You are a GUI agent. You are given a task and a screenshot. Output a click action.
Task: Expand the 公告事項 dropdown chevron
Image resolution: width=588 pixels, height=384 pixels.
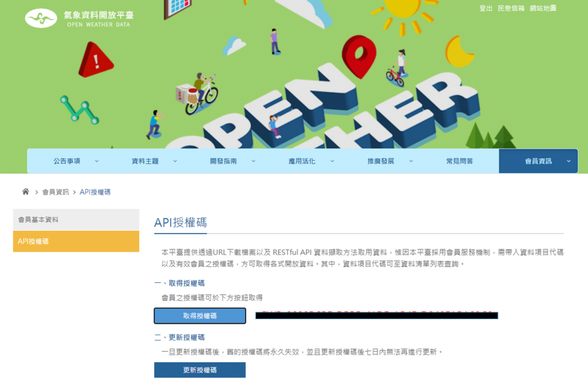tap(96, 161)
